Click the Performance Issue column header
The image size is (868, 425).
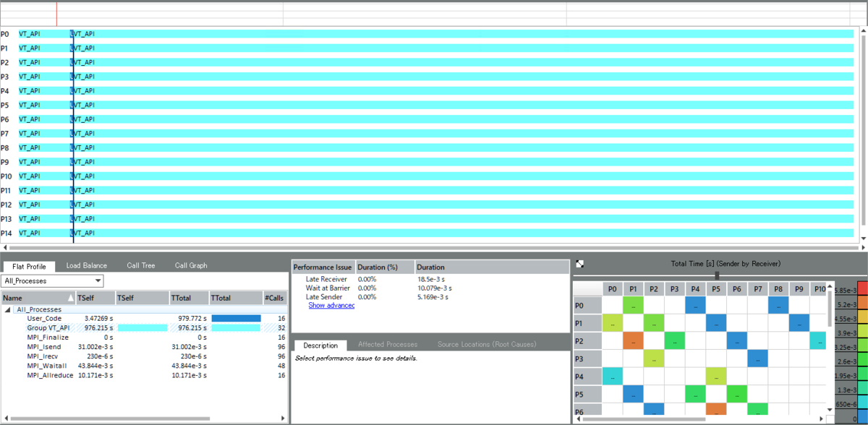(323, 267)
